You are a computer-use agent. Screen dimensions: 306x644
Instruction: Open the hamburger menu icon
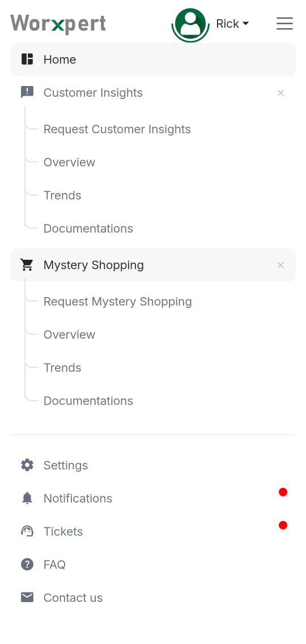tap(284, 23)
